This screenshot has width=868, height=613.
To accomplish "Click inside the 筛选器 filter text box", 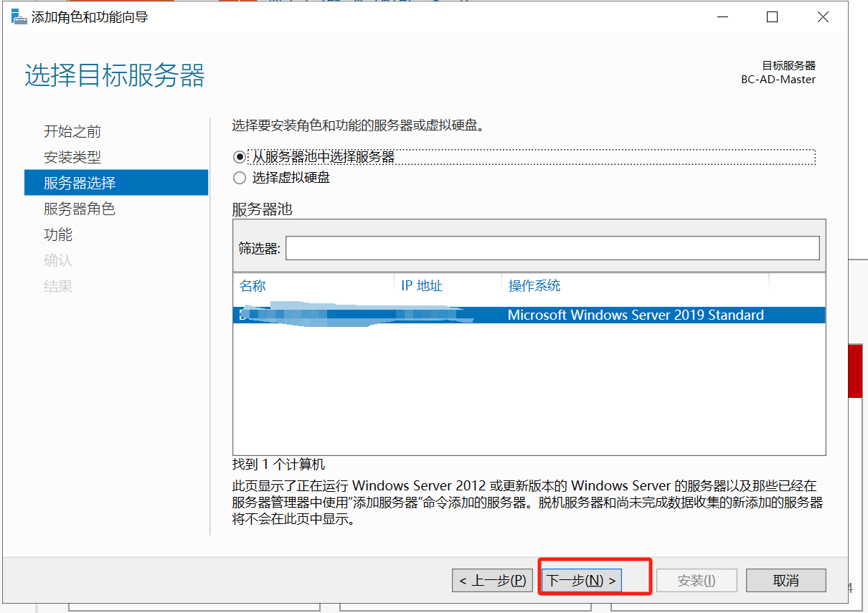I will tap(552, 249).
